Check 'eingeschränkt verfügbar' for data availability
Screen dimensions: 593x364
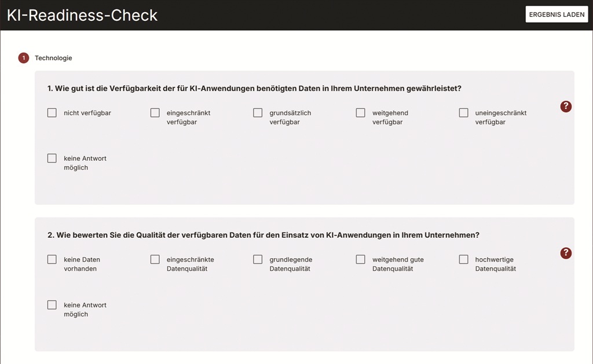[155, 113]
